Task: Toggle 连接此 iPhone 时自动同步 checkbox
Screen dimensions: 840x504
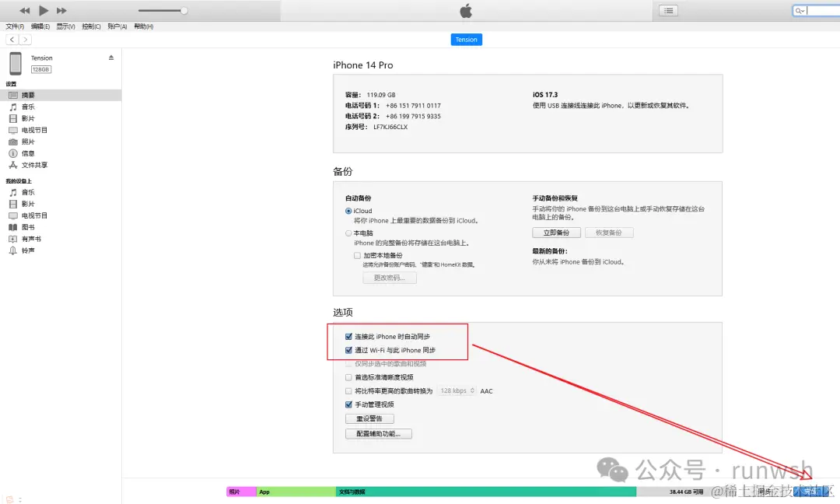Action: point(348,337)
